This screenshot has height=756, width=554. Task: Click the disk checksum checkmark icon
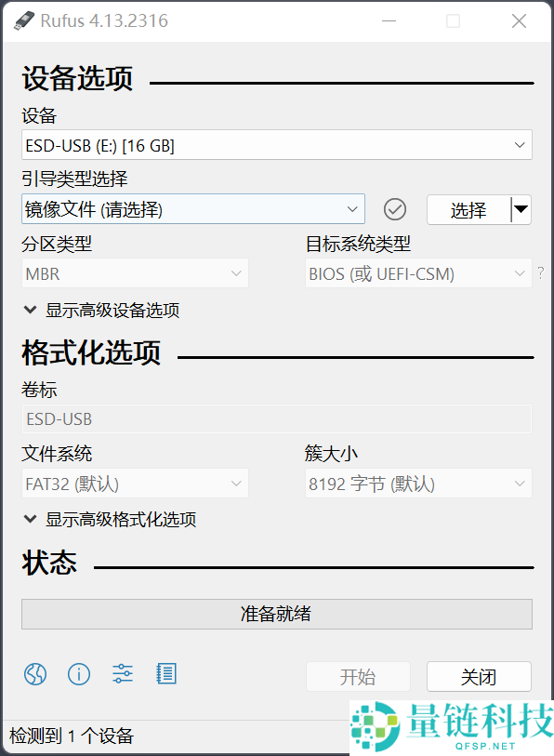pyautogui.click(x=394, y=209)
